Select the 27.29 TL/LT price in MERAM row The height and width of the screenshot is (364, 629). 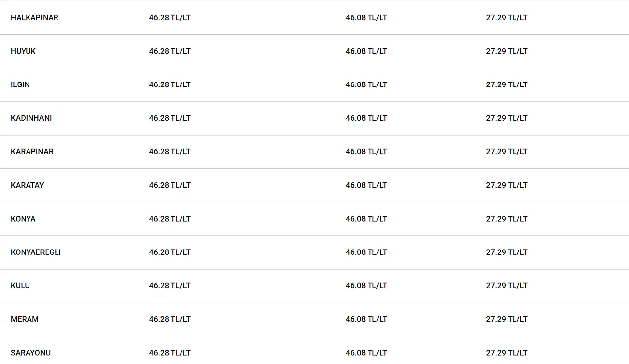pyautogui.click(x=507, y=319)
